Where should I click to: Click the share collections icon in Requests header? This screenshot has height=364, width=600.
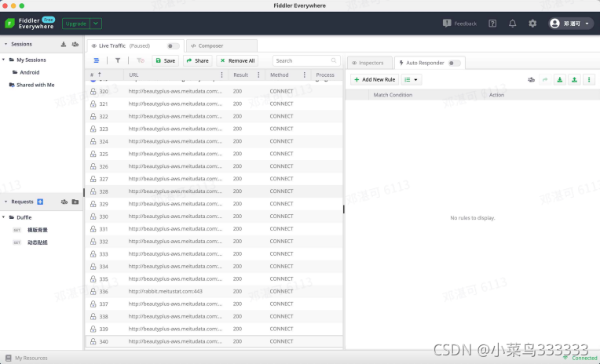[64, 202]
